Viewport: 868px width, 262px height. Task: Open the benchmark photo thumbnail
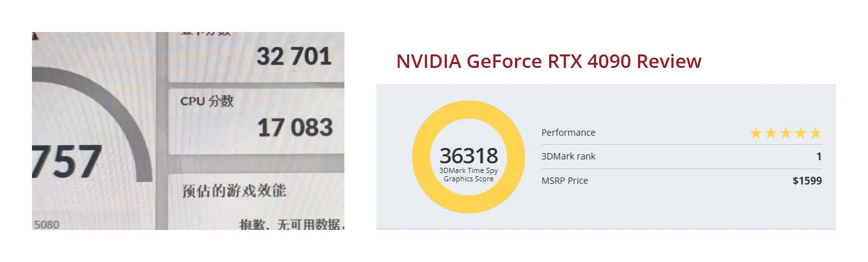click(188, 131)
